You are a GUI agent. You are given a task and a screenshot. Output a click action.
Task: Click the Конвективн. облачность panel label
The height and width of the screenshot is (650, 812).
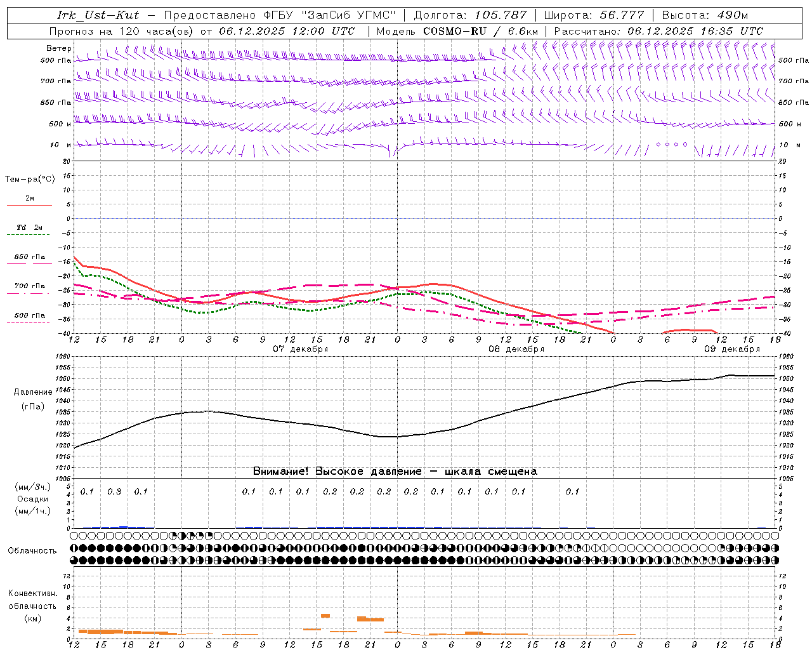[x=32, y=606]
